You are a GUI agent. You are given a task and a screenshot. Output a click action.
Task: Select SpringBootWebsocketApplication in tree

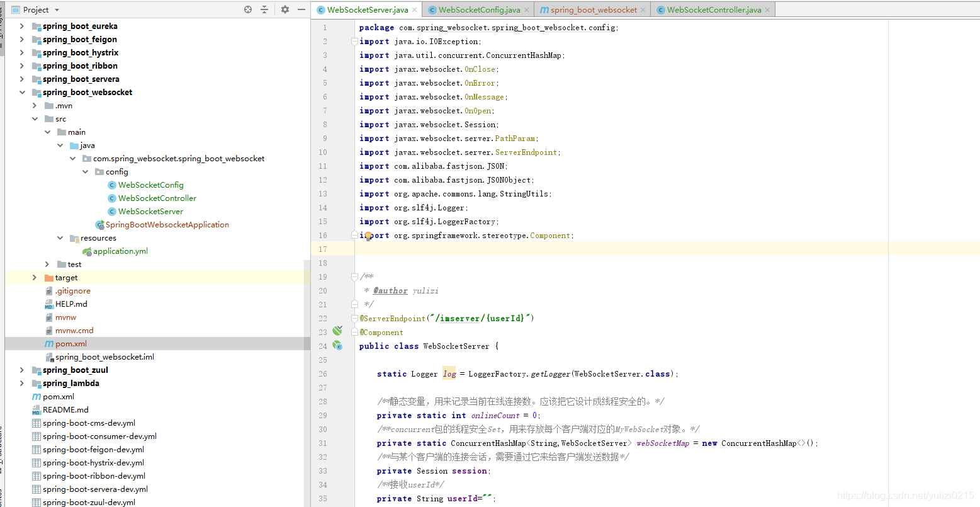click(x=167, y=224)
